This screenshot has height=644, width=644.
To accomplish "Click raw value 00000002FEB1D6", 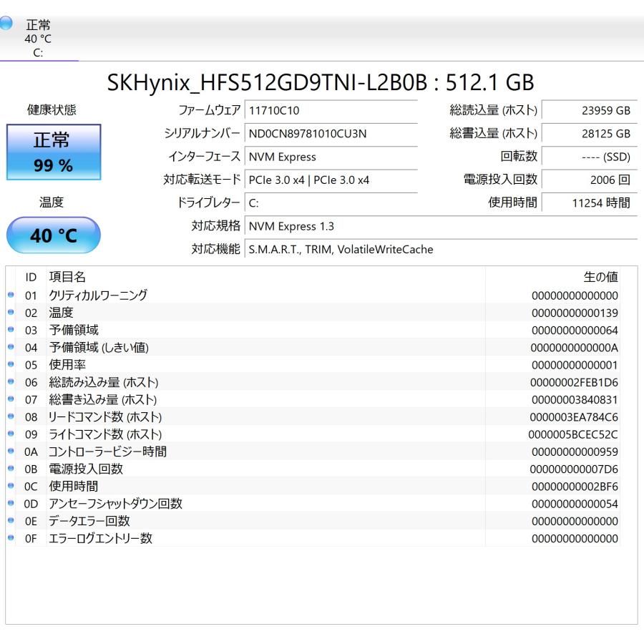I will point(574,382).
